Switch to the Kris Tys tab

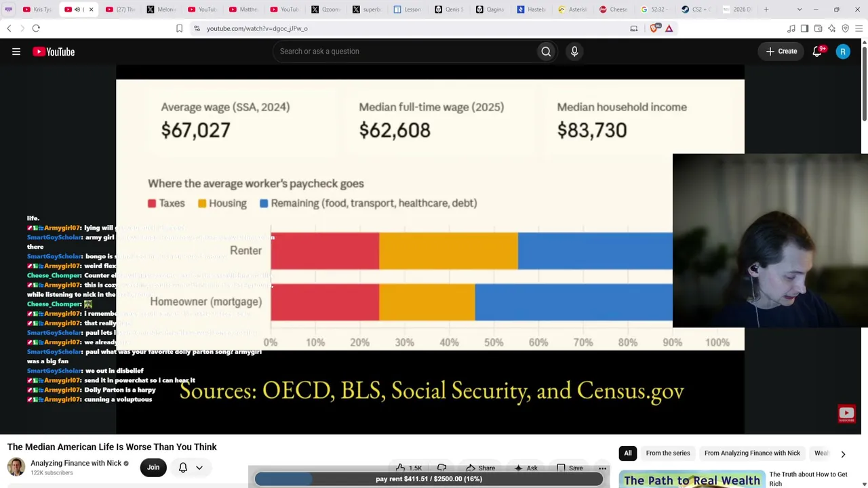[37, 9]
